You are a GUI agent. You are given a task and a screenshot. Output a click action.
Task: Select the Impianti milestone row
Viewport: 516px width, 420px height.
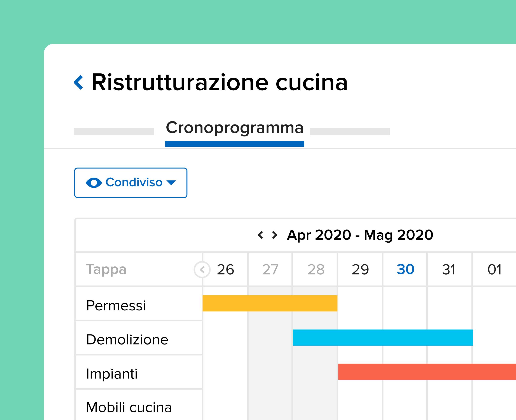point(112,374)
